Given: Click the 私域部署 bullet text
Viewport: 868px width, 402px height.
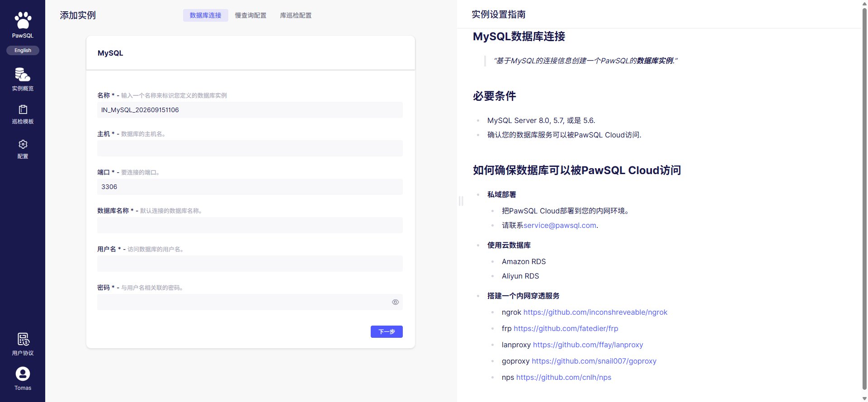Looking at the screenshot, I should 501,194.
